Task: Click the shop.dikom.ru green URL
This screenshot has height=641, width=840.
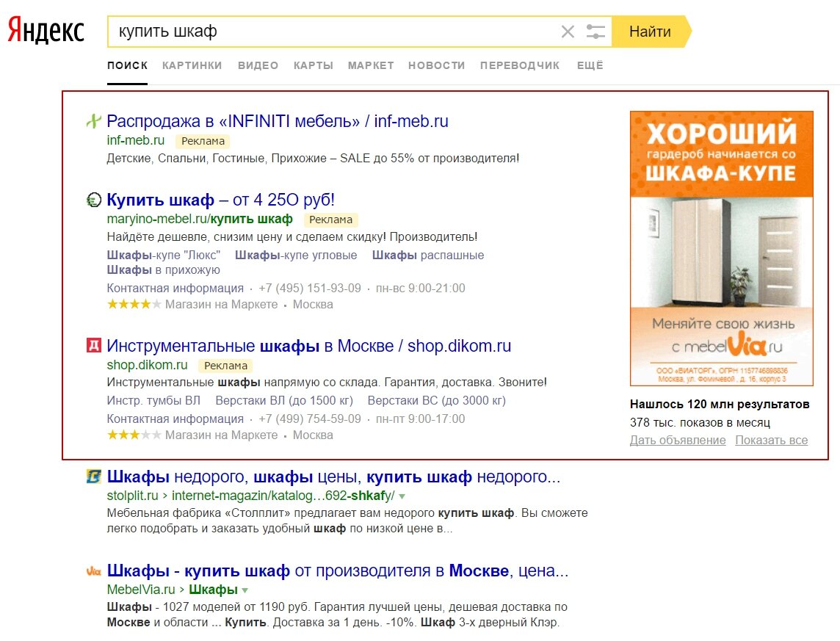Action: 148,365
